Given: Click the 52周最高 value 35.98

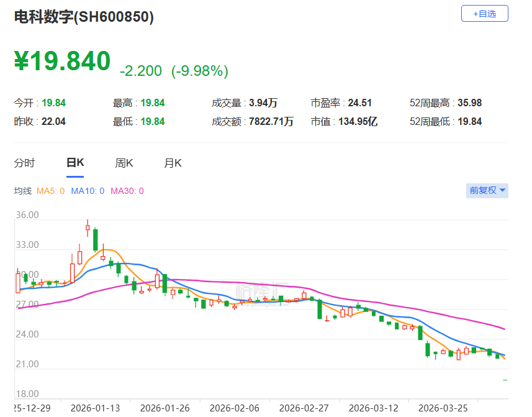Looking at the screenshot, I should (x=469, y=103).
